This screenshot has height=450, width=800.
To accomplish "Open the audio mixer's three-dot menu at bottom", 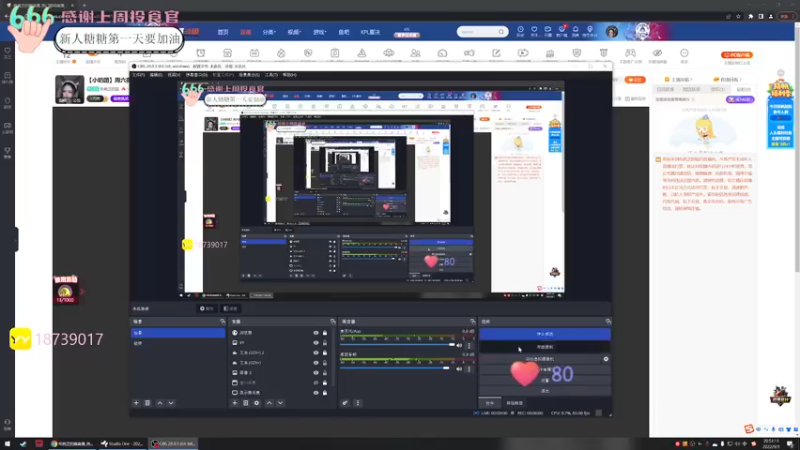I will click(358, 403).
